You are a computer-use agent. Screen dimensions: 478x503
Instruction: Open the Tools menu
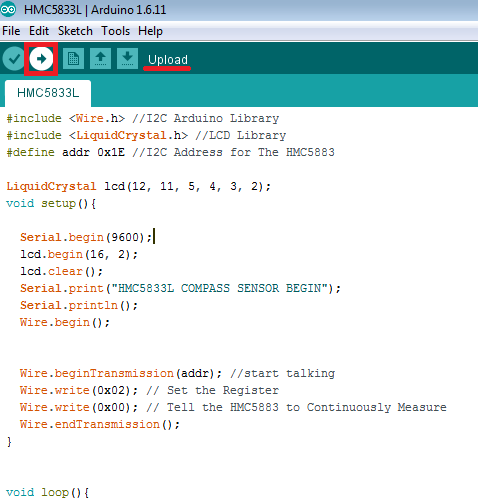[x=116, y=31]
